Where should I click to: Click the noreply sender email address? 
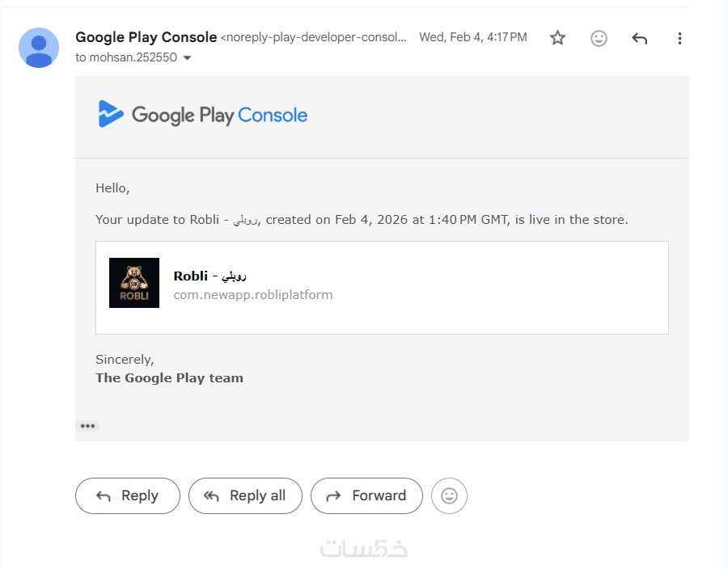point(314,37)
